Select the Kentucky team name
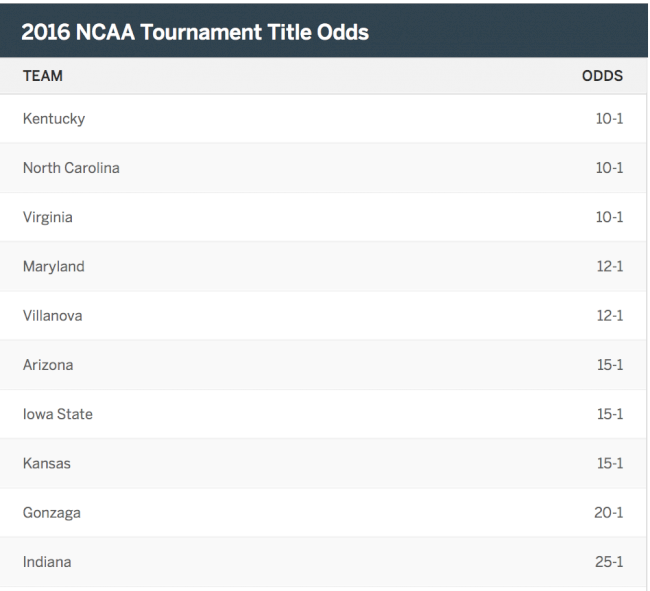The image size is (650, 591). tap(54, 119)
